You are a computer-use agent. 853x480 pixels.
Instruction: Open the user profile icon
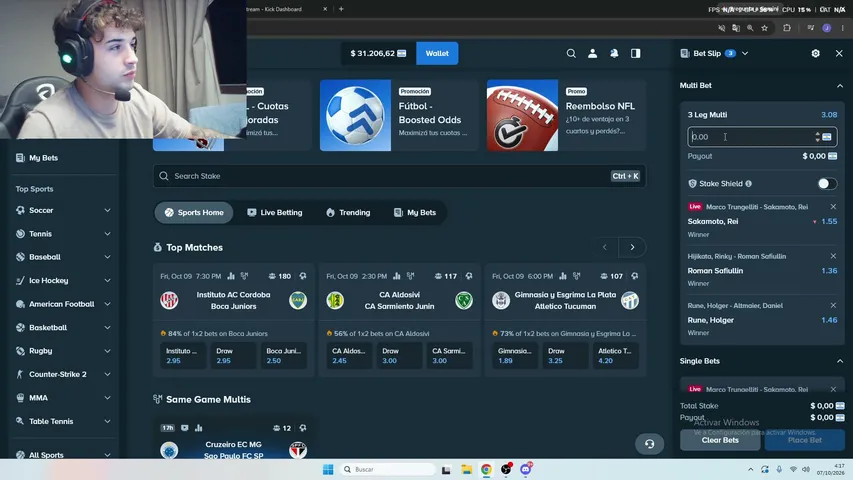click(592, 53)
